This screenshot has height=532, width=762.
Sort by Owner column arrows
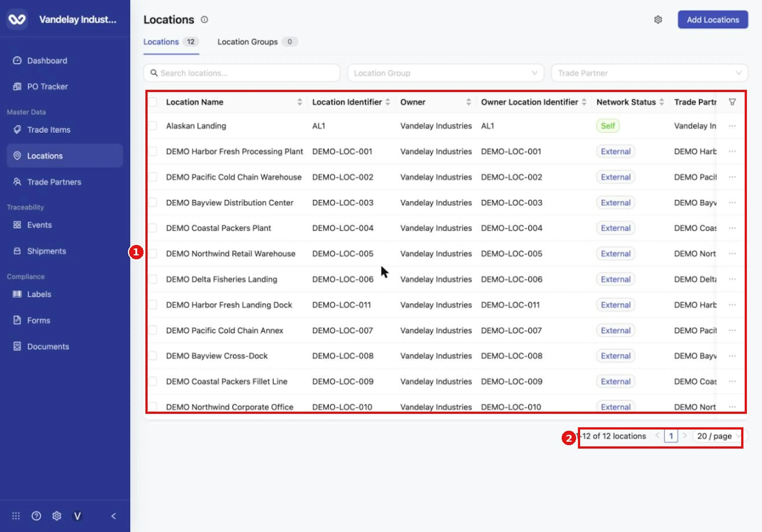pyautogui.click(x=468, y=102)
